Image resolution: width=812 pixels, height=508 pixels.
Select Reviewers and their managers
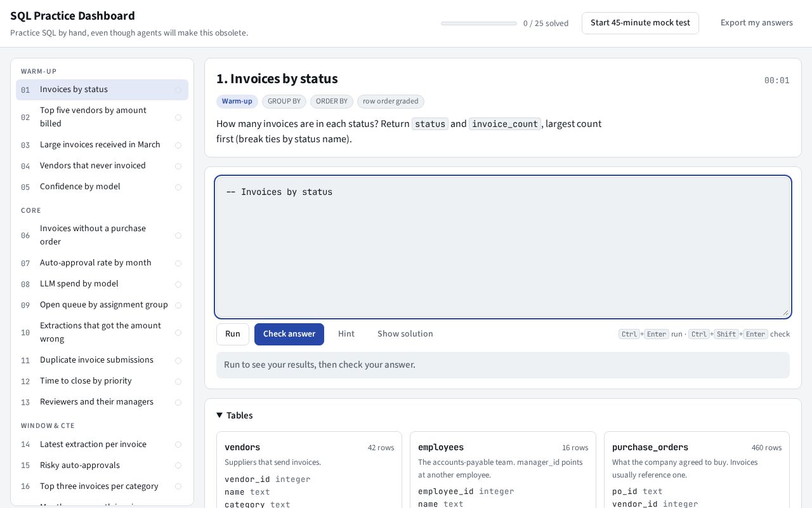(x=102, y=402)
